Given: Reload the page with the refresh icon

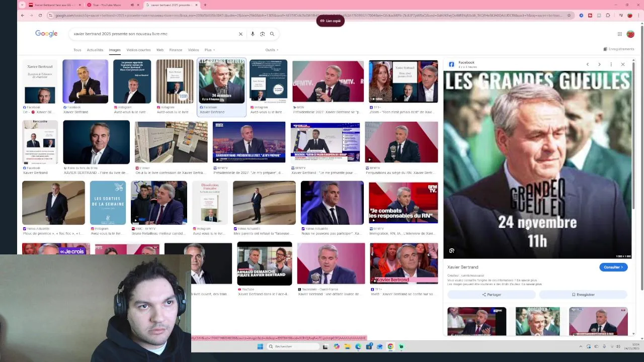Looking at the screenshot, I should 40,16.
